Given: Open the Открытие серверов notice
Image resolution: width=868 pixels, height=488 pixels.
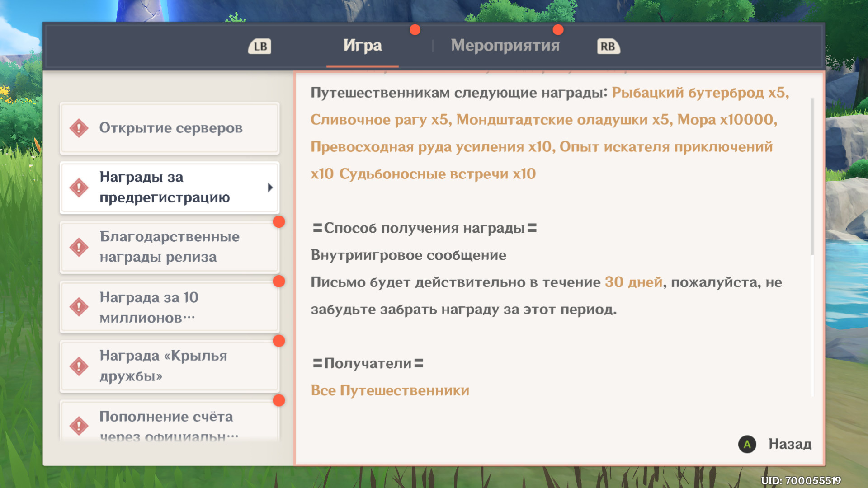Looking at the screenshot, I should (170, 128).
